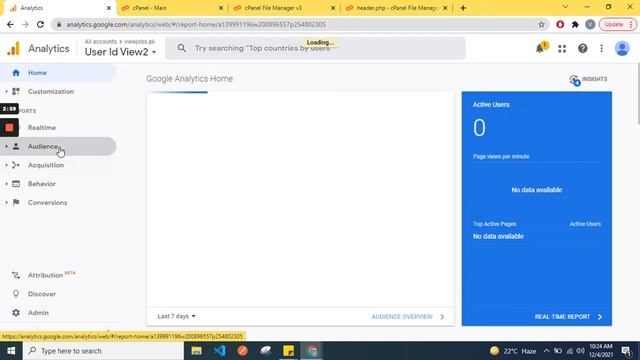
Task: Click the Google Analytics logo
Action: 13,49
